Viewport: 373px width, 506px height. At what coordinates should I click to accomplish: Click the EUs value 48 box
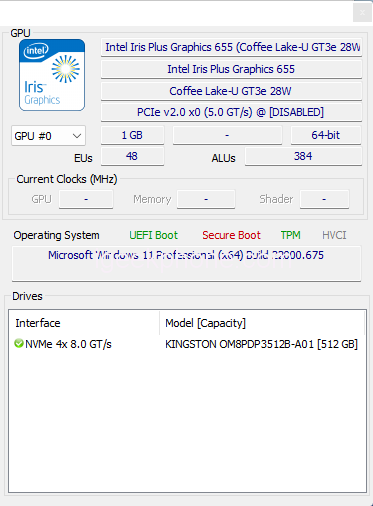(132, 156)
